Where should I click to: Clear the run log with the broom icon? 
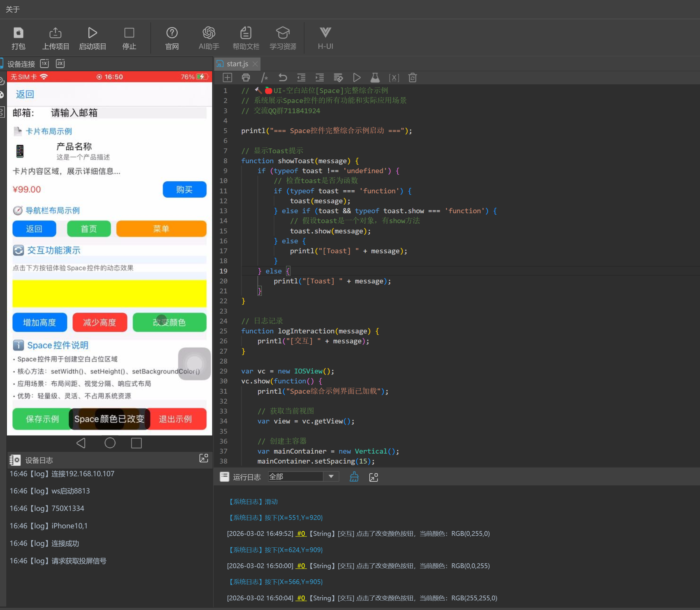(x=354, y=477)
